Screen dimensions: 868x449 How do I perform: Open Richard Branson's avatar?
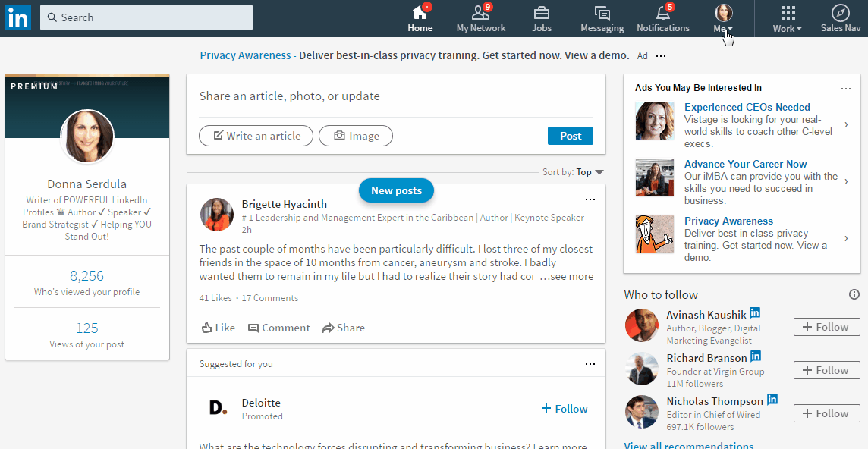coord(642,369)
